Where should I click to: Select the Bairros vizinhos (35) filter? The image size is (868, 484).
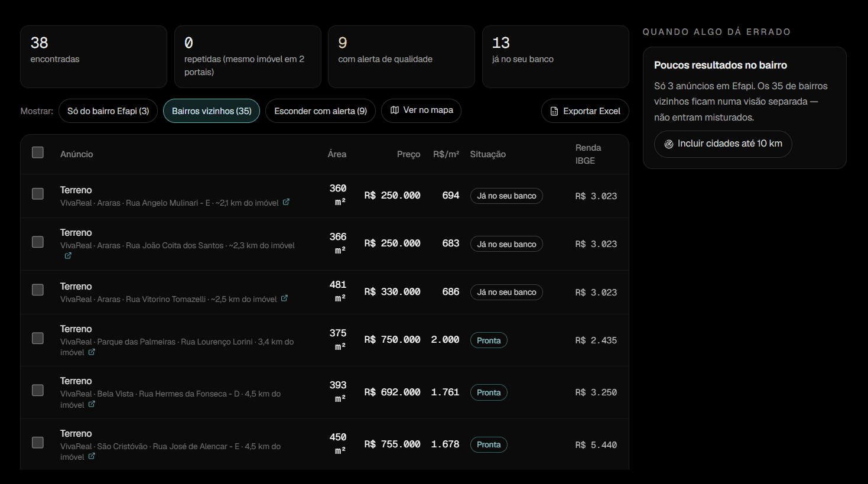[212, 111]
